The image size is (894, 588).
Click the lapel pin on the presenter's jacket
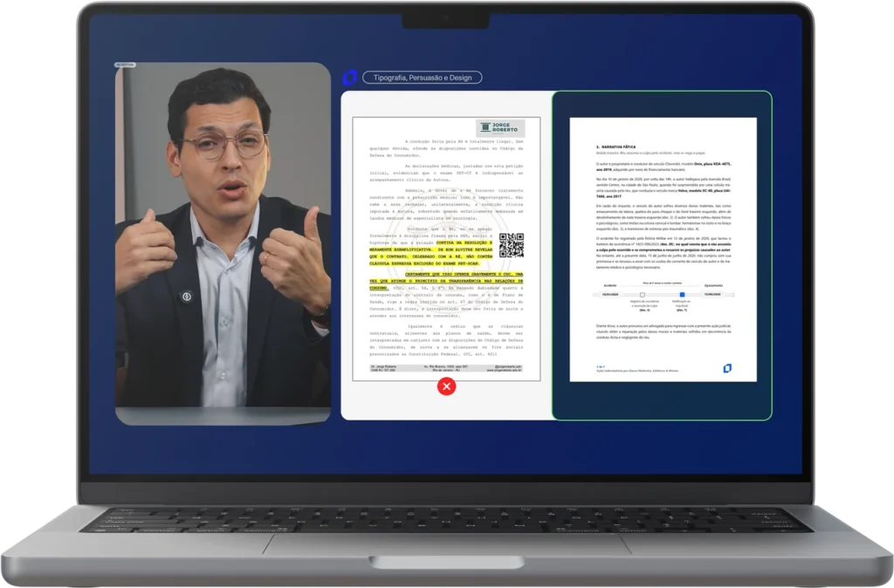tap(186, 297)
